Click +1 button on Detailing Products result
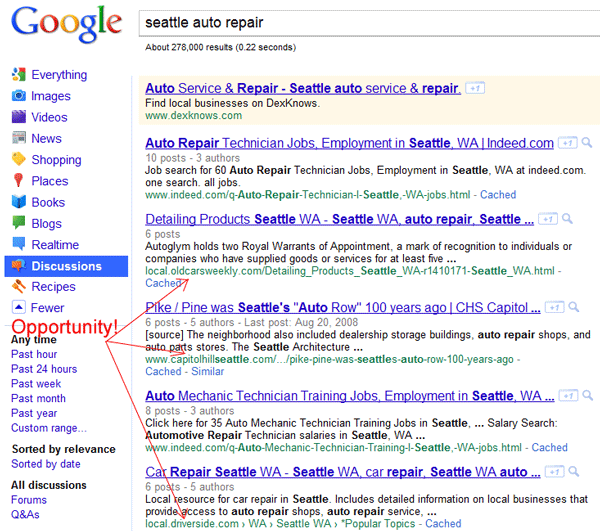 pos(548,219)
